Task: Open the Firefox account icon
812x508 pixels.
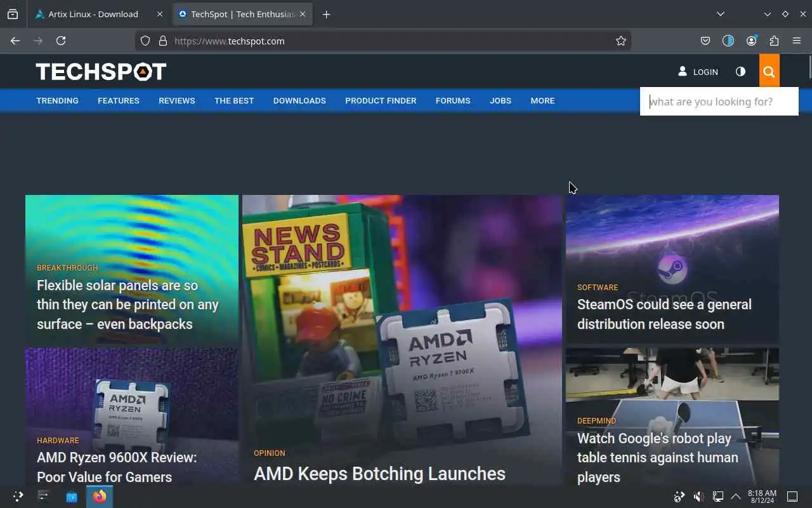Action: 752,41
